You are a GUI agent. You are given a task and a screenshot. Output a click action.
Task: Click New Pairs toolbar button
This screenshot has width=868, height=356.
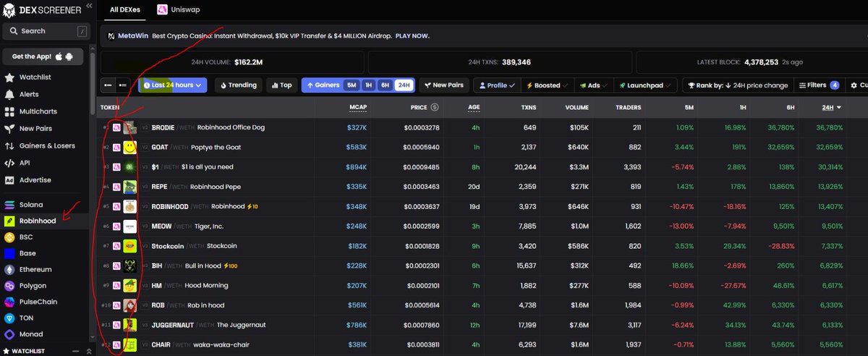click(x=443, y=85)
